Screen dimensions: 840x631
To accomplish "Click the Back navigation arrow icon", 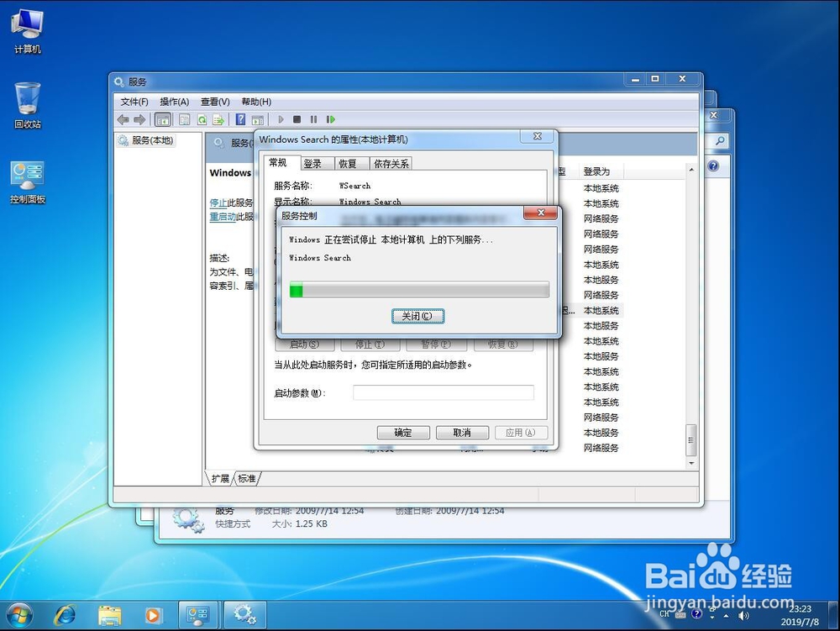I will tap(123, 119).
